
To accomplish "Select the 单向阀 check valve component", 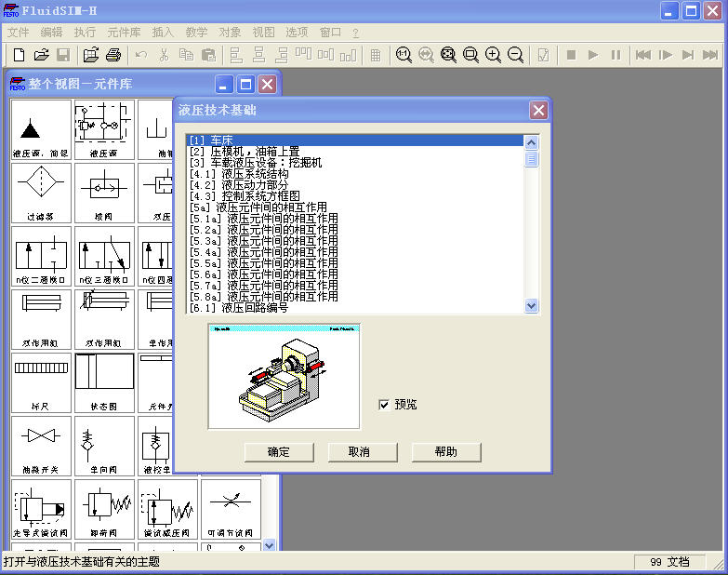I will 104,446.
